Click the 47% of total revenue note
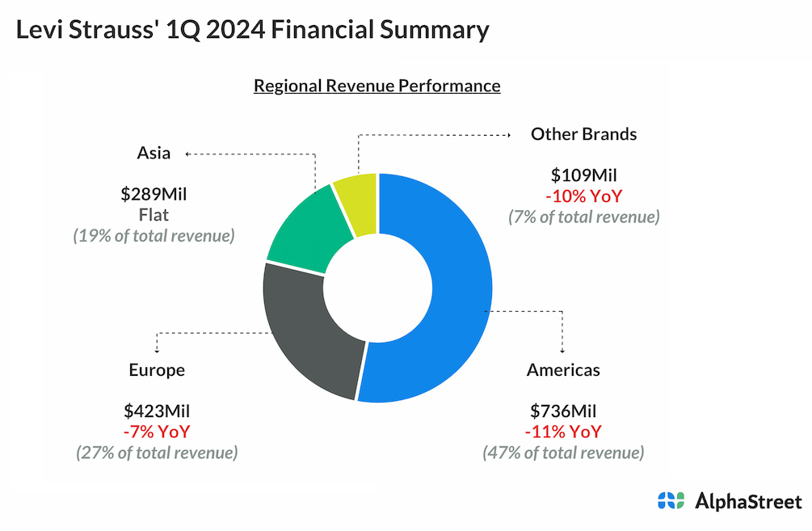Screen dimensions: 812x531 point(563,453)
